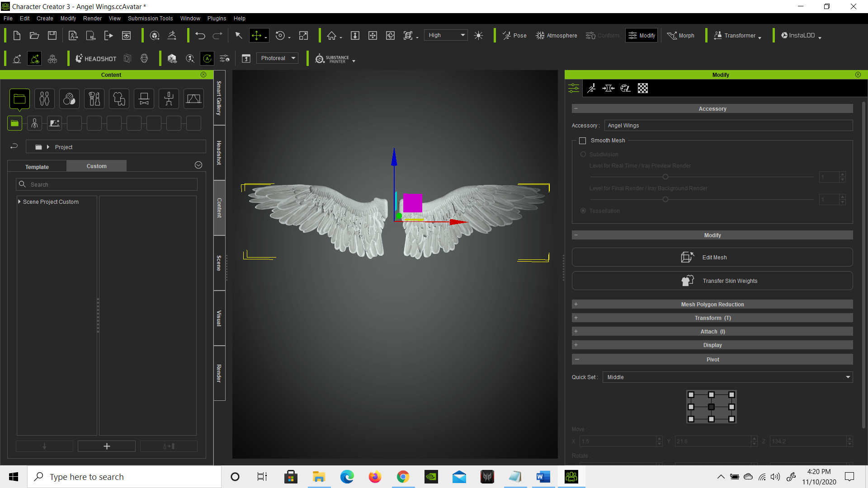Adjust the Real Time preview level slider
This screenshot has width=868, height=488.
tap(665, 177)
